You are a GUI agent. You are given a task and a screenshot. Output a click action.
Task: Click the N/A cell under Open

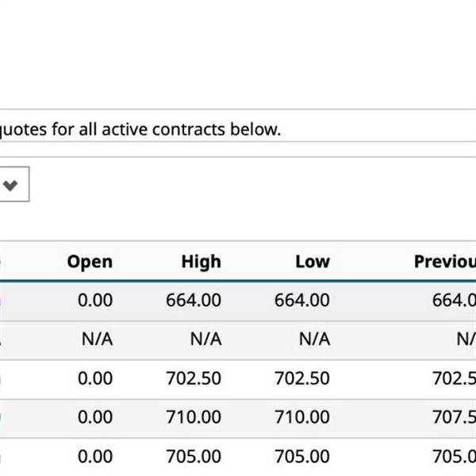(97, 340)
